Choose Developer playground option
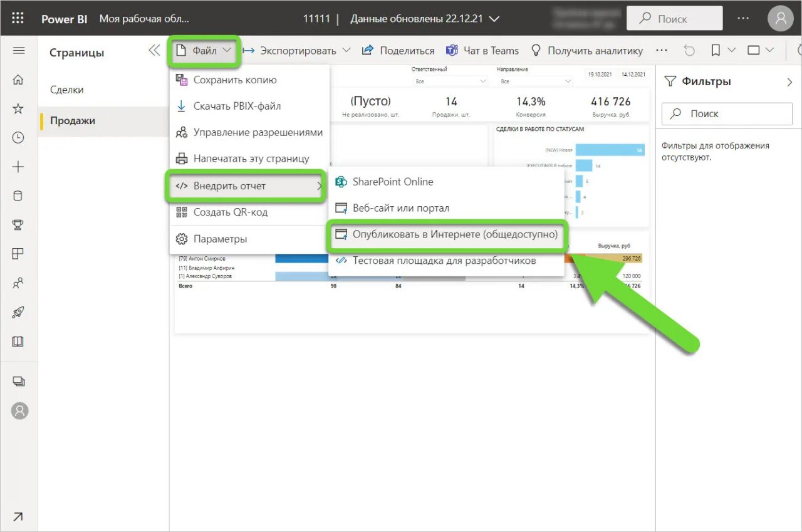Viewport: 802px width, 532px height. 446,260
